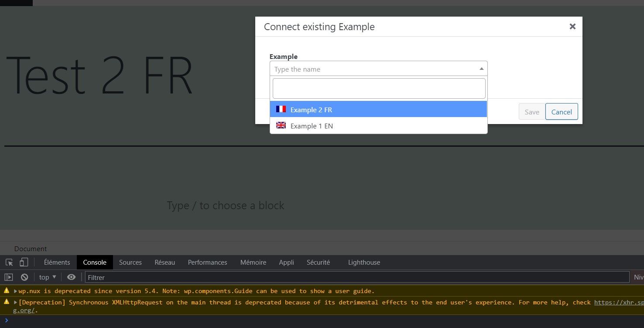Clear the console with the clear icon
Viewport: 644px width, 328px height.
24,277
